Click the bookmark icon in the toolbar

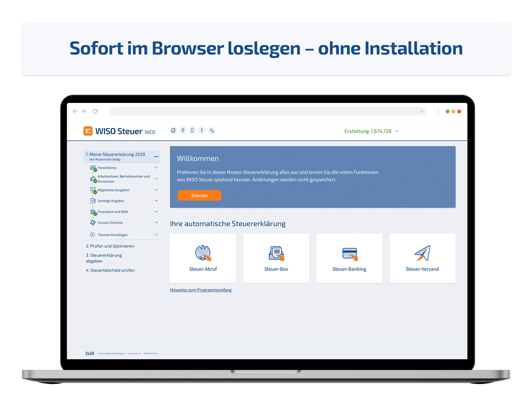coord(192,130)
